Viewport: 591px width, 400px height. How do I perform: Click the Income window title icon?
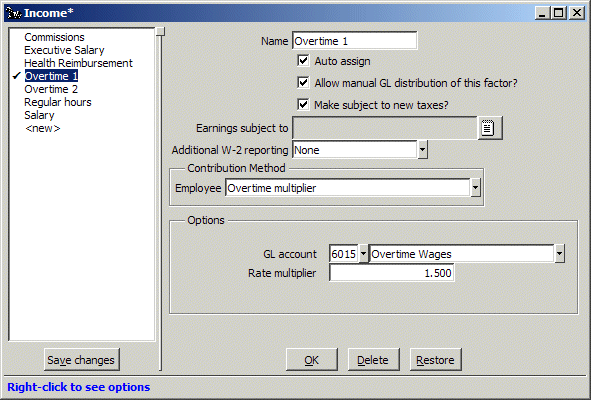coord(14,13)
